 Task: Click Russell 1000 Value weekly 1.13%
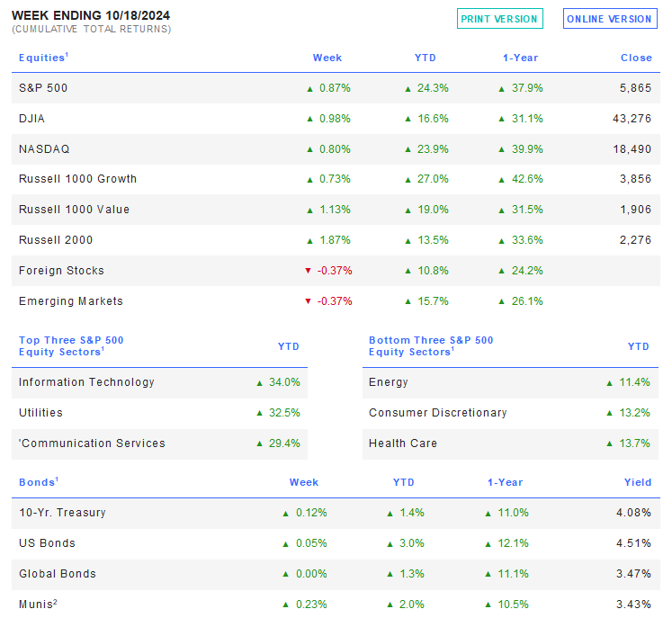click(335, 210)
